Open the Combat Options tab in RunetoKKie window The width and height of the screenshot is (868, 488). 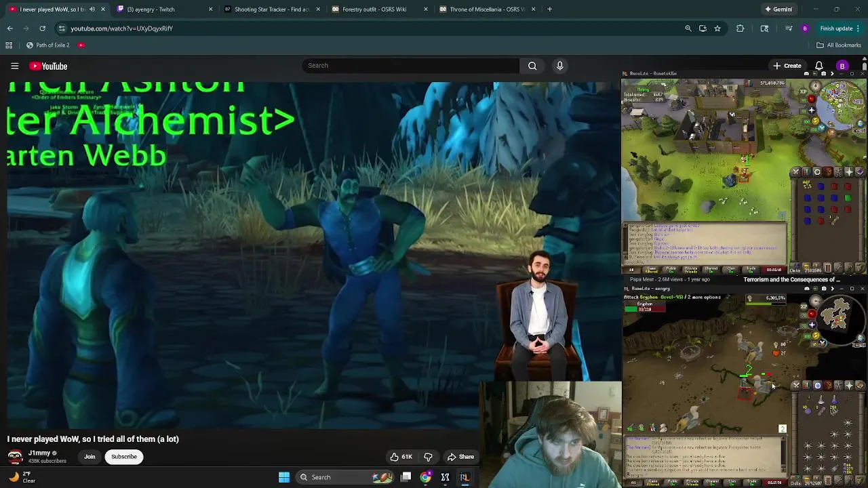coord(796,171)
